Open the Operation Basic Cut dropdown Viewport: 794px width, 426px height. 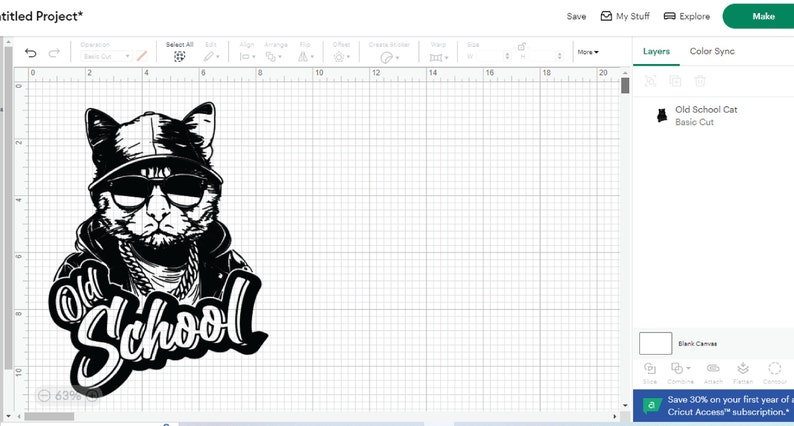[x=106, y=56]
